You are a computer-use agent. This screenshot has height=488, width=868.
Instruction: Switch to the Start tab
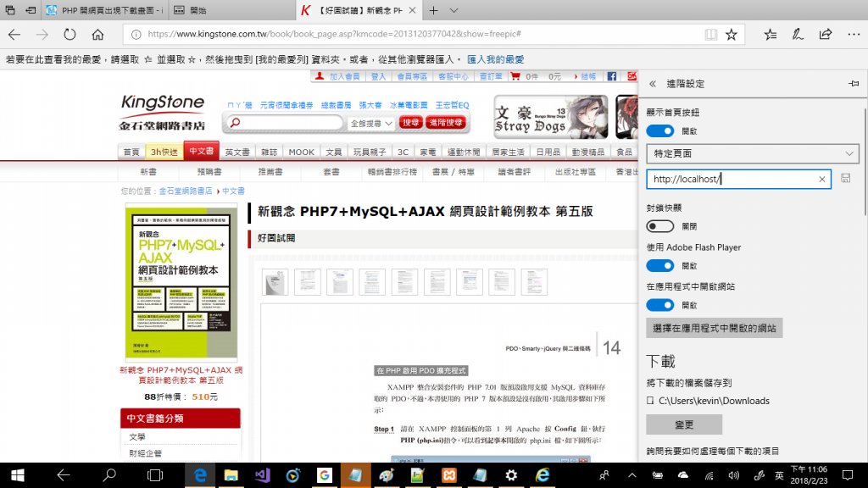click(x=231, y=10)
